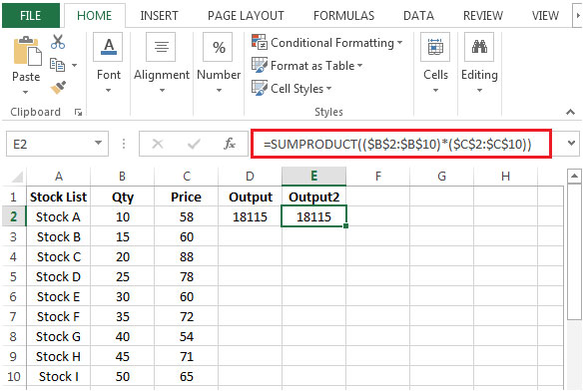Open the Alignment group button
The image size is (584, 392).
[x=161, y=47]
